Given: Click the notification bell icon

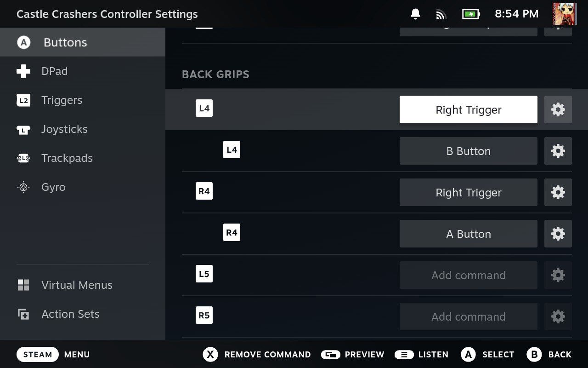Looking at the screenshot, I should [x=415, y=14].
